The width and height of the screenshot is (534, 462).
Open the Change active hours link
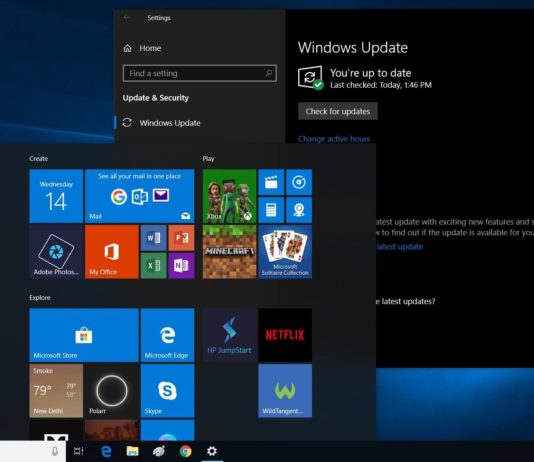click(x=334, y=139)
